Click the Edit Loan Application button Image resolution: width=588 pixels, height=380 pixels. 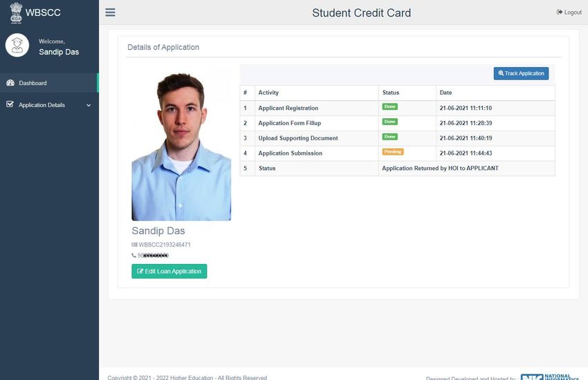169,271
